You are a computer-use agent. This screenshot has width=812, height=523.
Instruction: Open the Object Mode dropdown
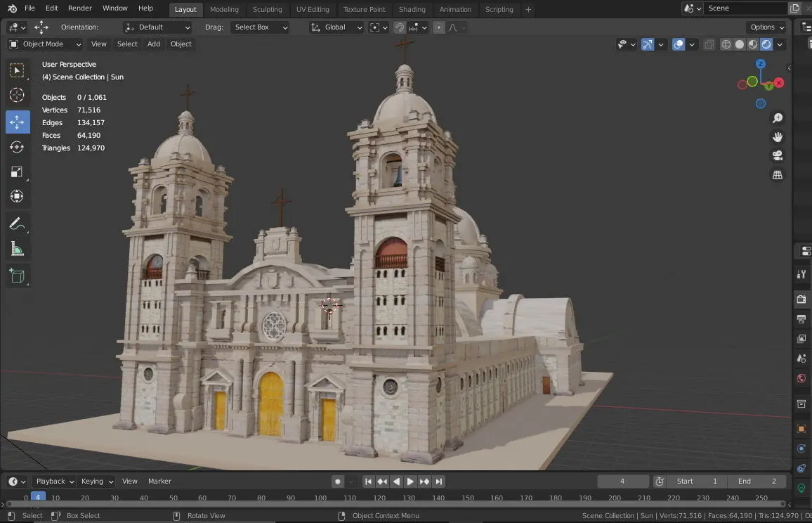pyautogui.click(x=45, y=44)
